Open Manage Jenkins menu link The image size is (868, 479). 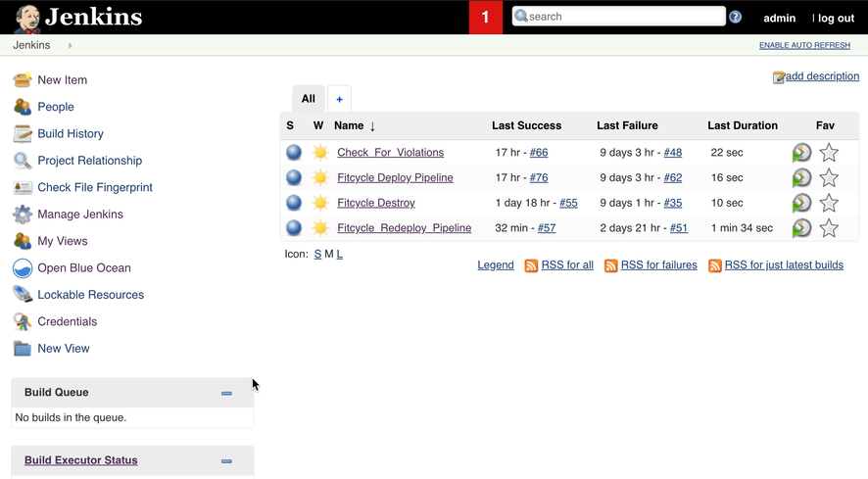point(80,215)
